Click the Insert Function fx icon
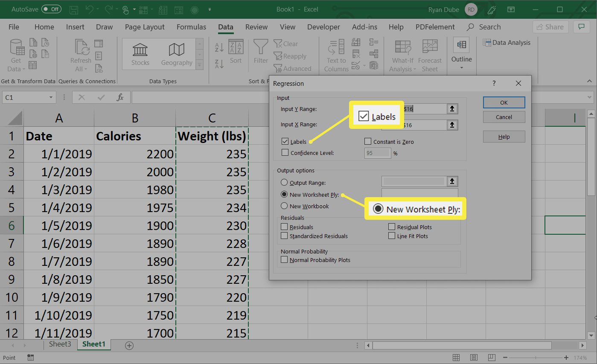 point(120,97)
